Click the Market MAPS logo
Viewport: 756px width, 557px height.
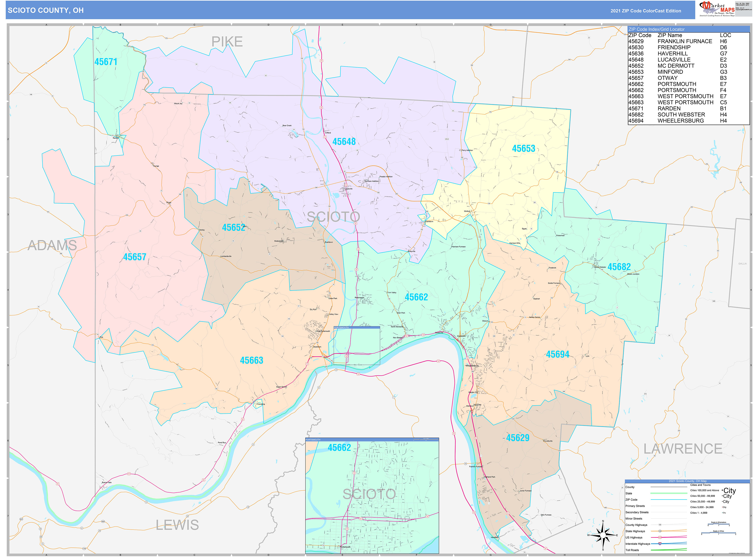717,9
